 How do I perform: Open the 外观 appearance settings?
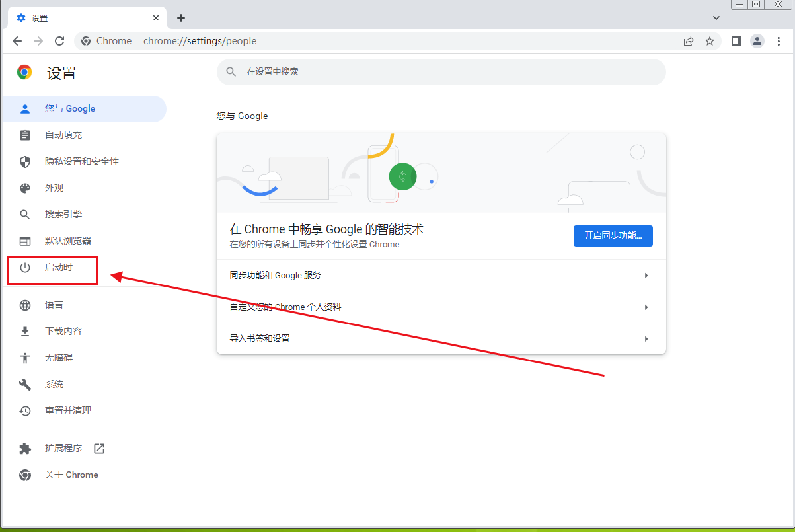point(54,188)
